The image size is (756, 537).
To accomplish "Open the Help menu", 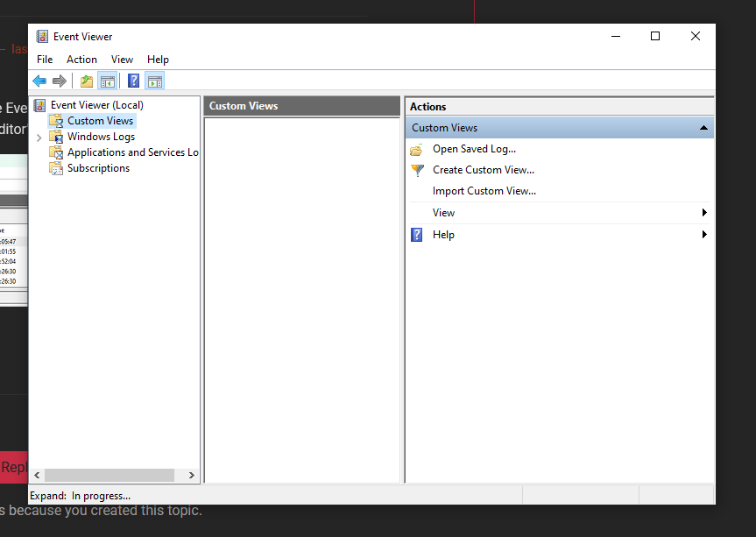I will [x=158, y=60].
